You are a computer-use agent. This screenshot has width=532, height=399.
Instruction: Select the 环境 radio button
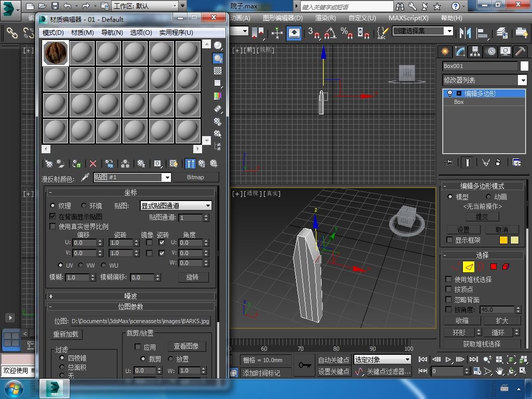(84, 205)
